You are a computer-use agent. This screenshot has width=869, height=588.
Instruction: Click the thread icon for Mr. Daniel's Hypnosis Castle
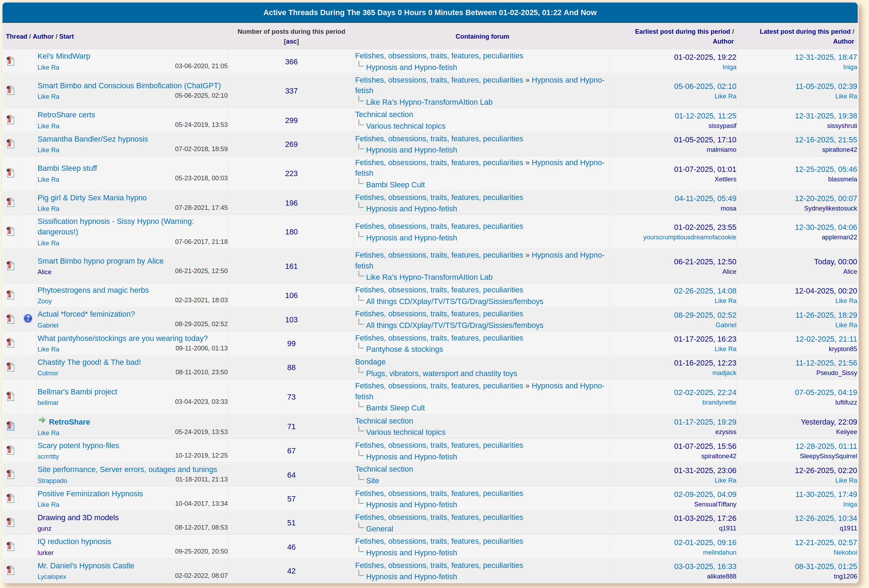11,571
